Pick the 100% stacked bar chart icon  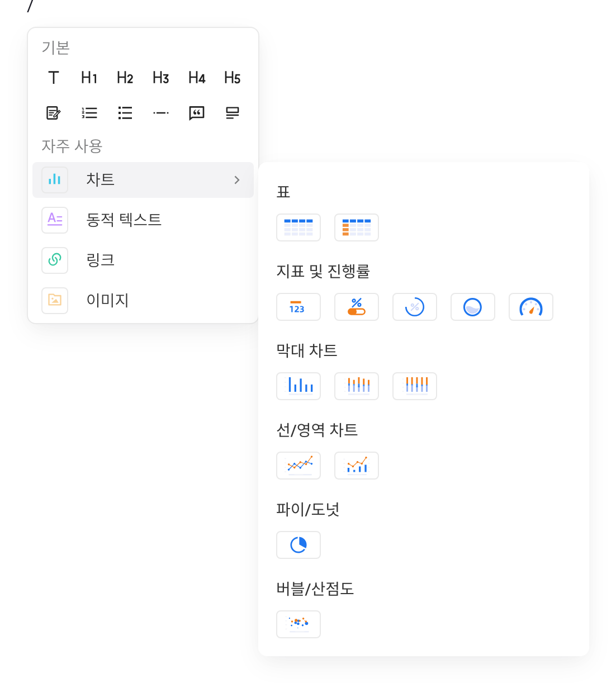pos(415,386)
